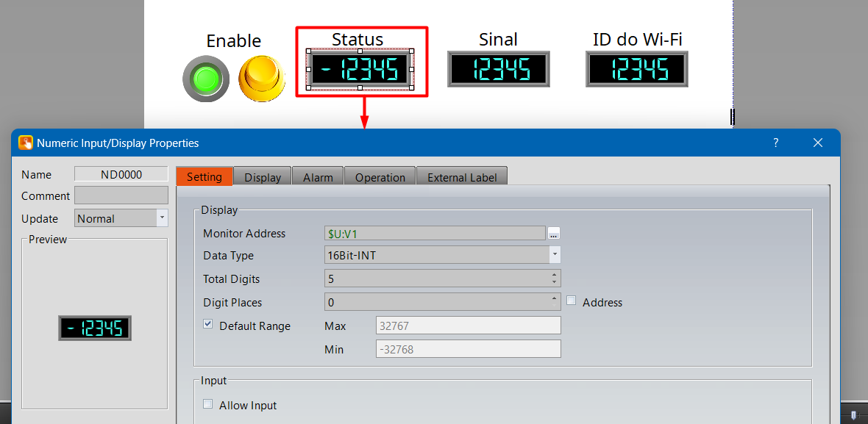Open the External Label tab
This screenshot has height=424, width=868.
click(462, 177)
